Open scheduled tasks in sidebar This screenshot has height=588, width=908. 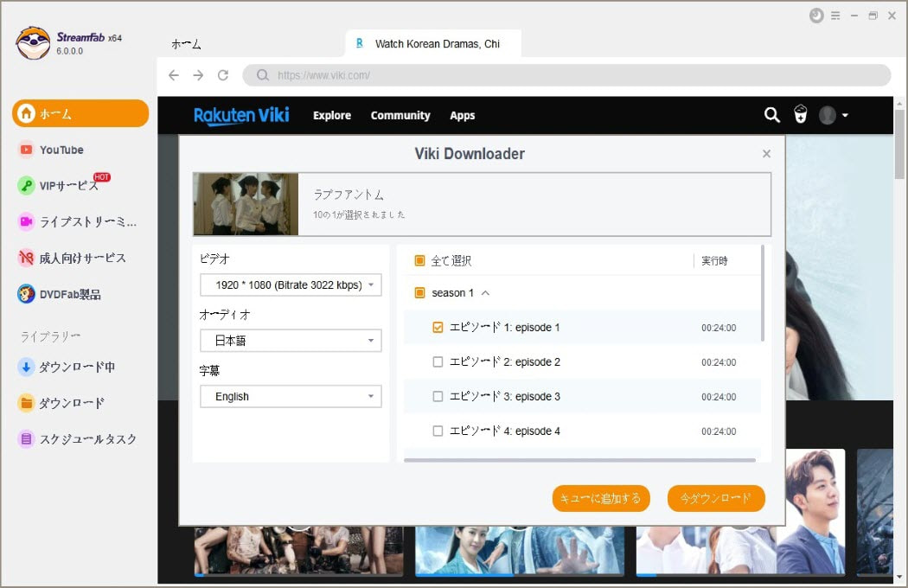coord(87,439)
